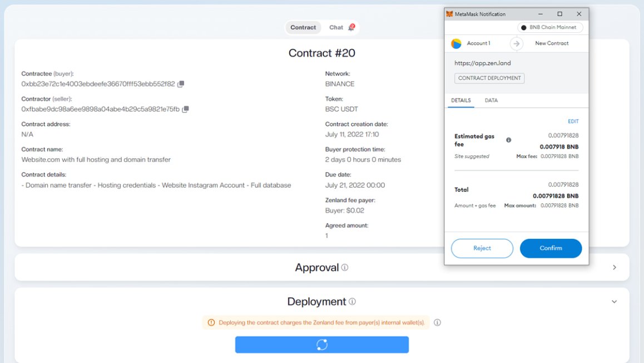The width and height of the screenshot is (644, 363).
Task: Click EDIT gas fee link
Action: pos(573,121)
